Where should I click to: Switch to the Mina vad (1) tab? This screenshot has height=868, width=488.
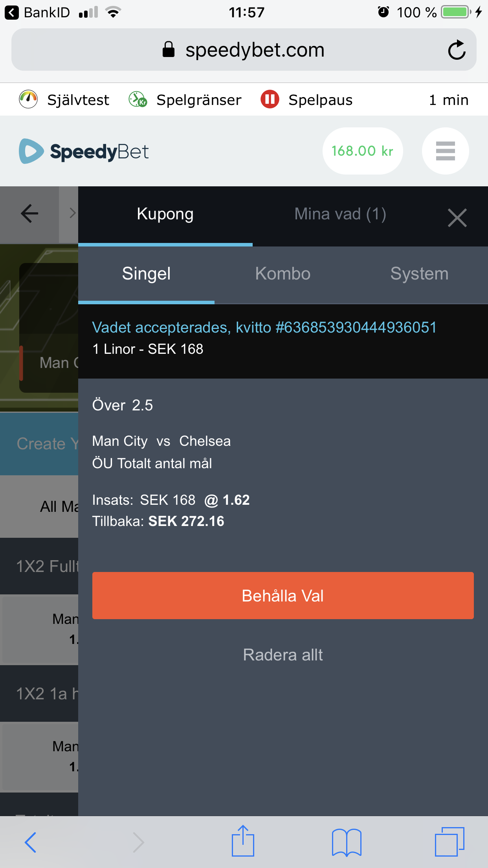340,214
